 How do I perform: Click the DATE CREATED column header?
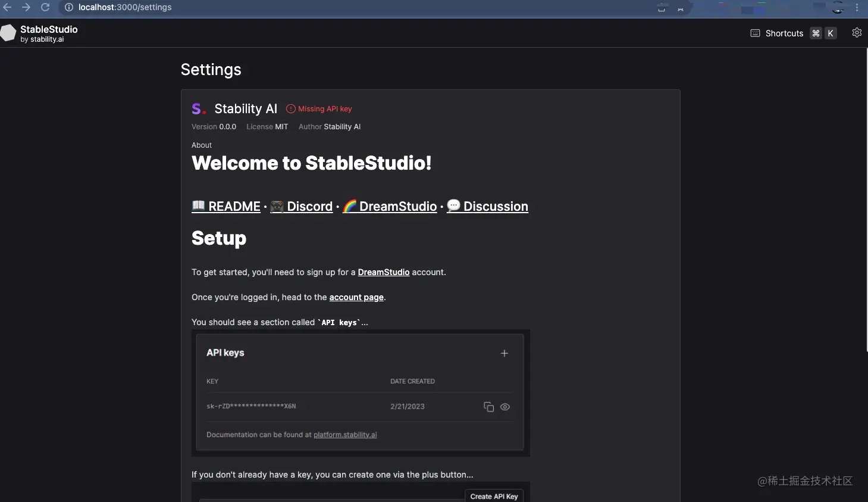pyautogui.click(x=412, y=381)
